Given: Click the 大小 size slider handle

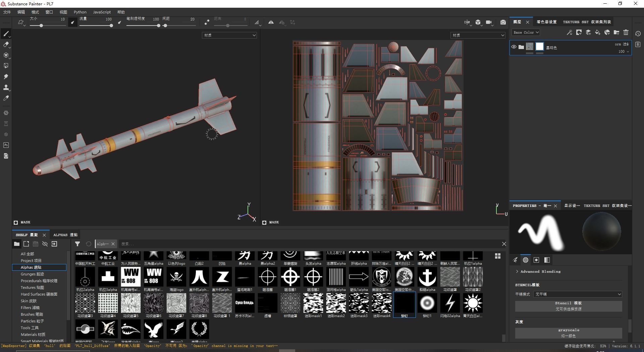Looking at the screenshot, I should coord(41,26).
